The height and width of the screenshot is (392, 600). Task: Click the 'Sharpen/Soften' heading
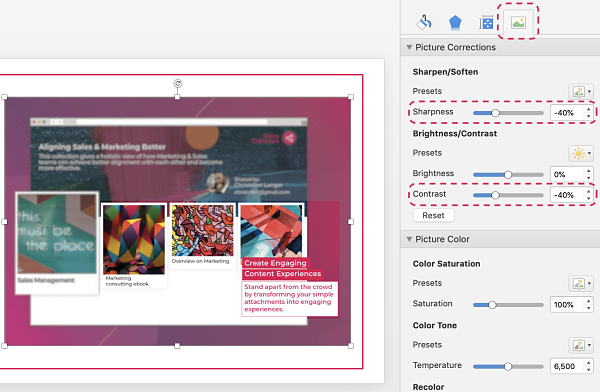(445, 72)
